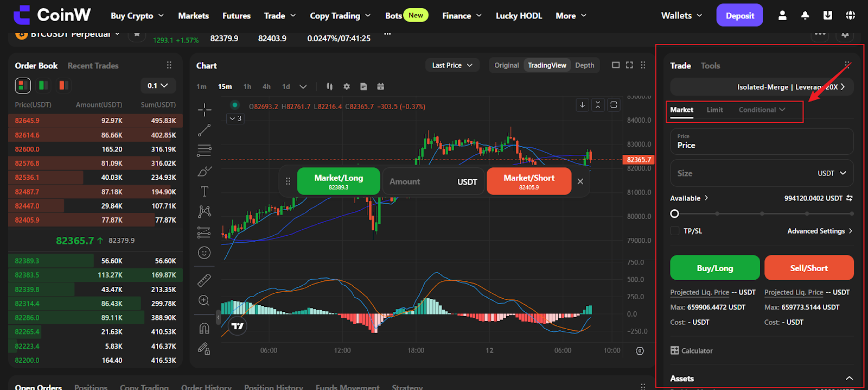Expand the indicator legend showing 3

(x=235, y=118)
